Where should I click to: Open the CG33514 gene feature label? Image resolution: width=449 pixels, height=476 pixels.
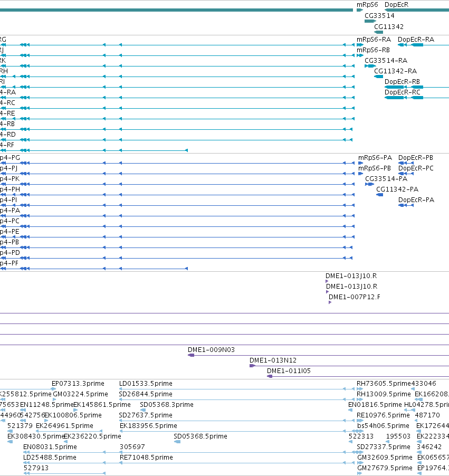(x=379, y=16)
